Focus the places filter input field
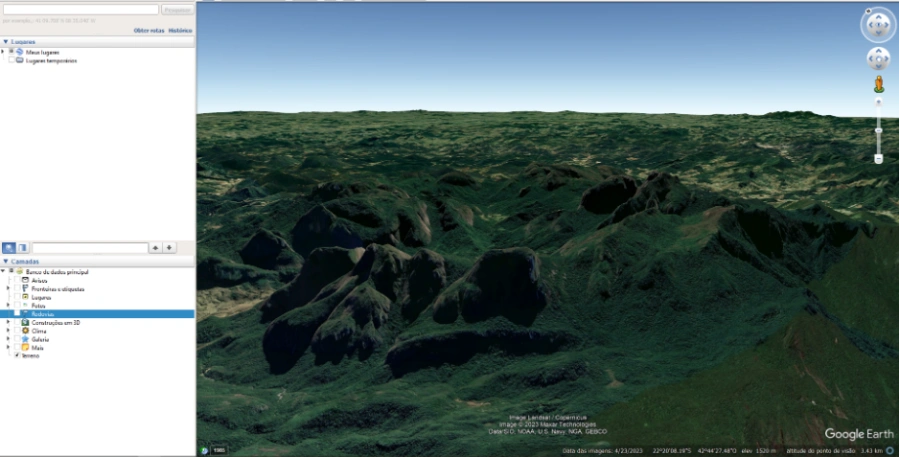Viewport: 900px width, 457px height. [x=90, y=247]
